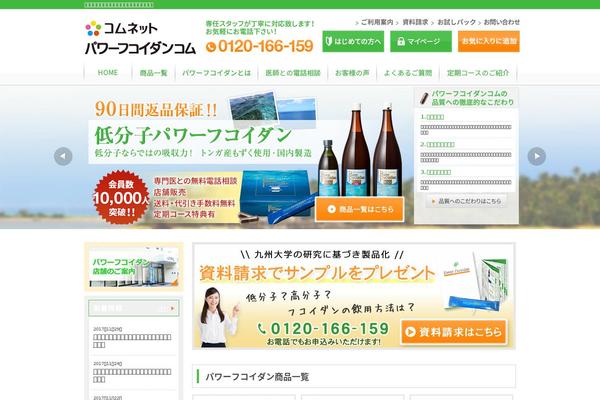
Task: Click the beginner mark icon on はじめての方へ
Action: [x=329, y=41]
